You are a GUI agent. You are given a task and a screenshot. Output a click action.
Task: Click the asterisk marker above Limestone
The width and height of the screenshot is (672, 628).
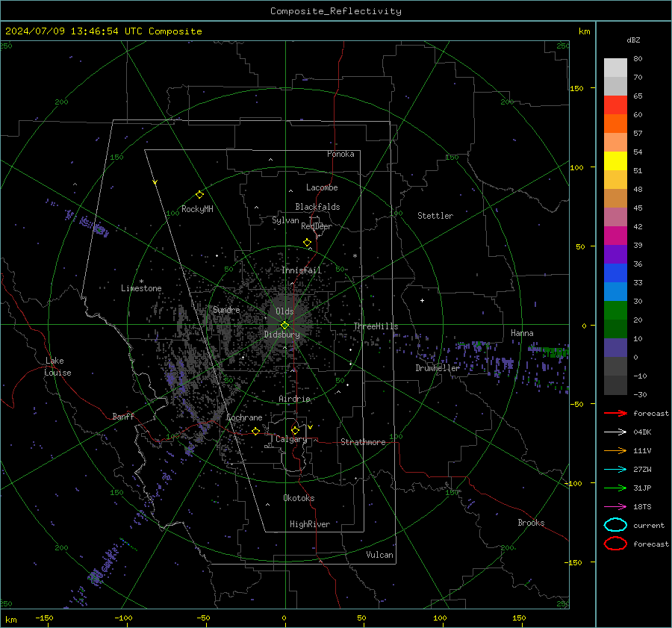[x=141, y=282]
